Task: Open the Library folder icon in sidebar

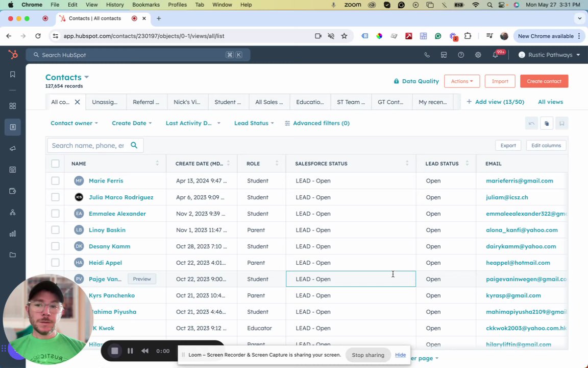Action: [x=13, y=255]
